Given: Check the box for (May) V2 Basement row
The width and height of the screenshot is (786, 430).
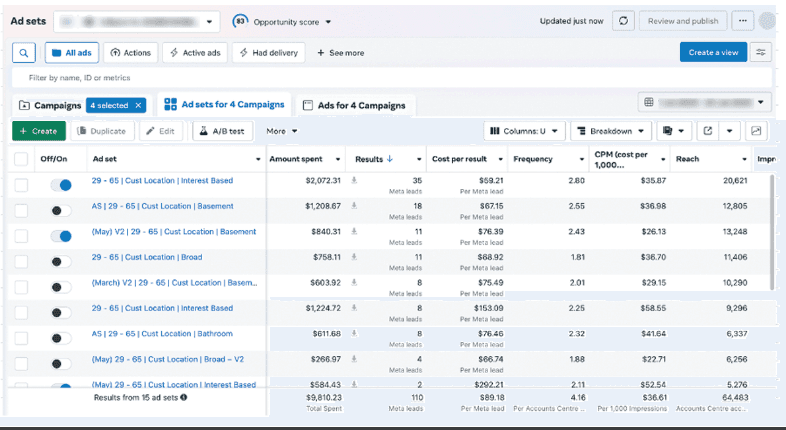Looking at the screenshot, I should (x=21, y=236).
